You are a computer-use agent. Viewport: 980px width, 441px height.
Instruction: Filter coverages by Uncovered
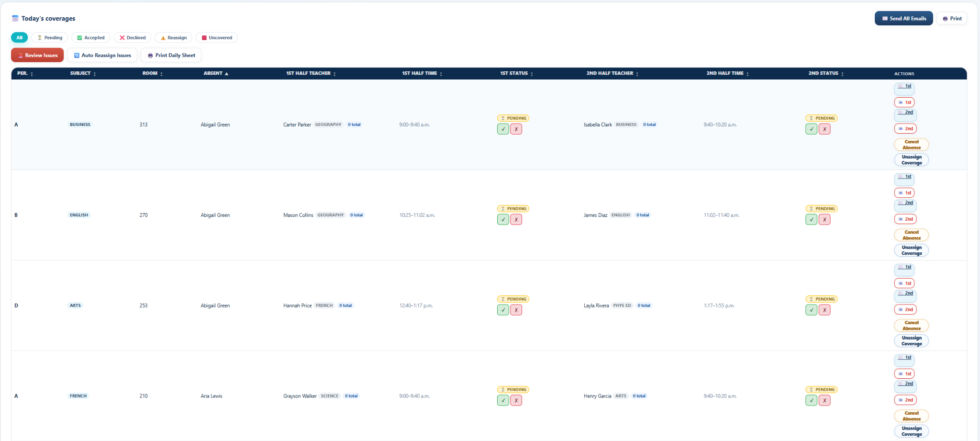pyautogui.click(x=217, y=37)
